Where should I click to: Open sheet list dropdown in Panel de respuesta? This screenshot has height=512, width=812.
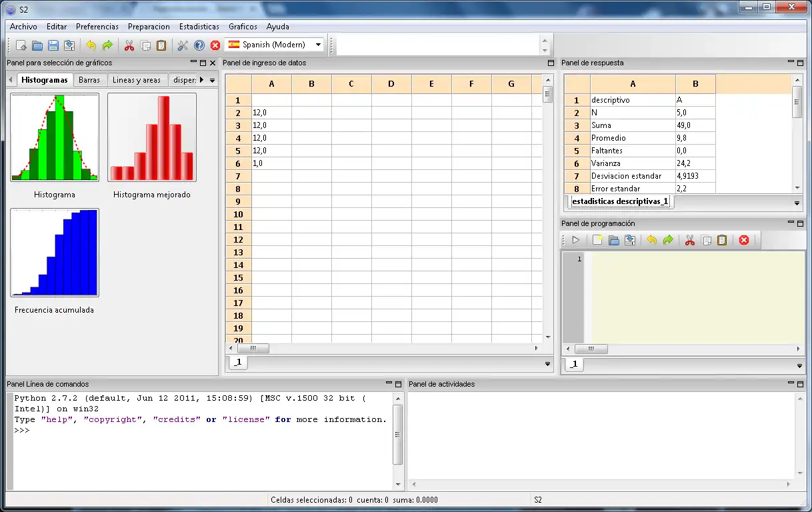click(x=797, y=203)
